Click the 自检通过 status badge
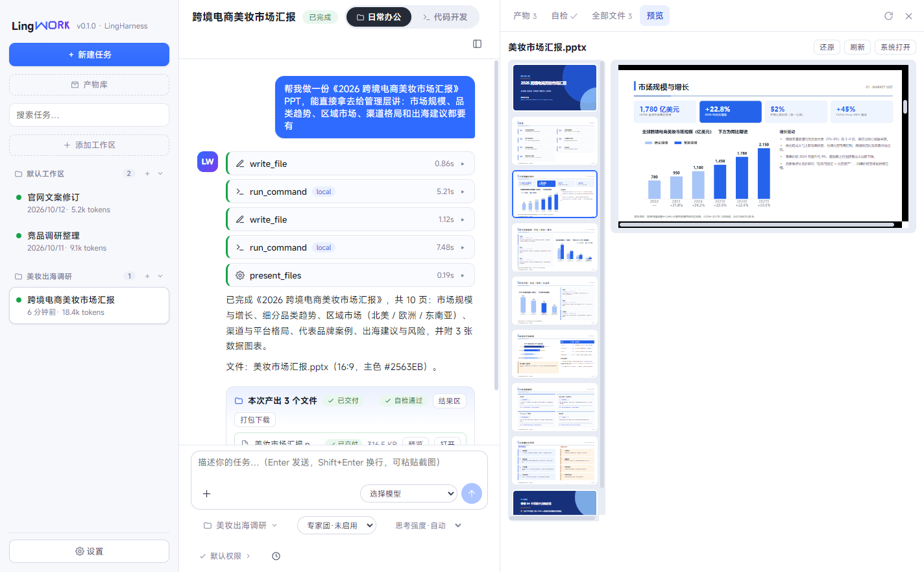This screenshot has height=572, width=924. [404, 401]
